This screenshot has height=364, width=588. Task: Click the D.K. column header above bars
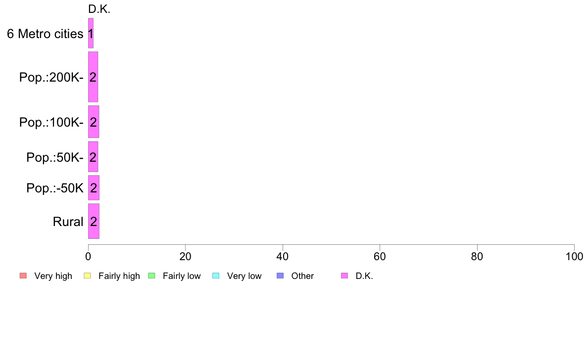[x=99, y=9]
